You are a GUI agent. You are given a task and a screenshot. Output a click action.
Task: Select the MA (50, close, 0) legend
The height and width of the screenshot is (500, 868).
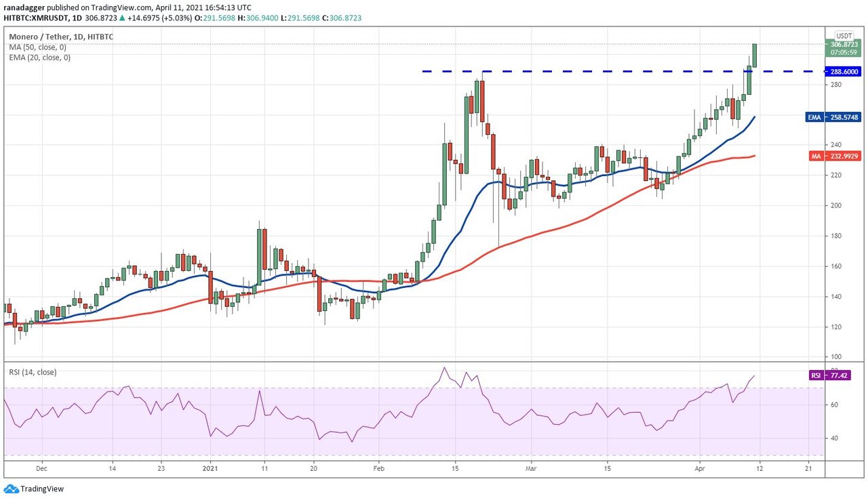(38, 47)
